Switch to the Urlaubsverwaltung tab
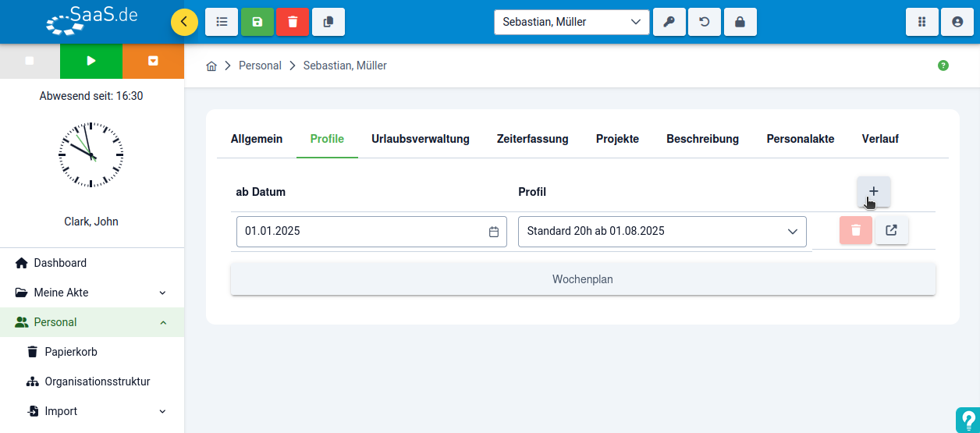Image resolution: width=980 pixels, height=433 pixels. [421, 139]
